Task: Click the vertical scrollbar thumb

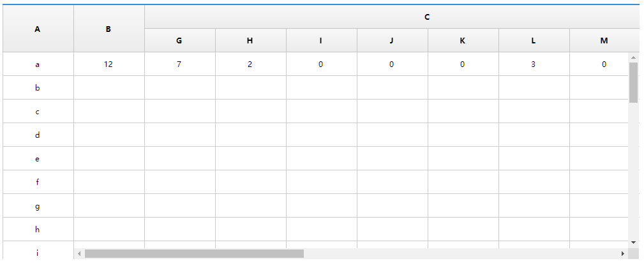Action: (633, 82)
